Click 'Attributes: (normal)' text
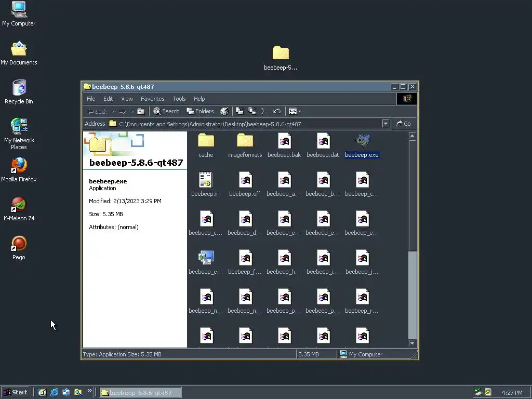The width and height of the screenshot is (532, 399). point(114,227)
